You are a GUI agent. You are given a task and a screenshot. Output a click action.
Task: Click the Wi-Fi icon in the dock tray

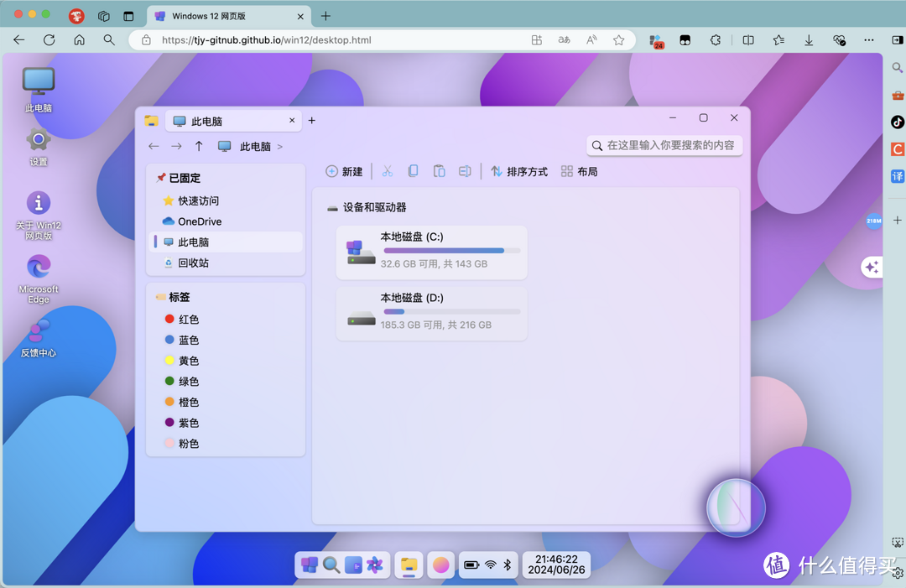pos(491,565)
